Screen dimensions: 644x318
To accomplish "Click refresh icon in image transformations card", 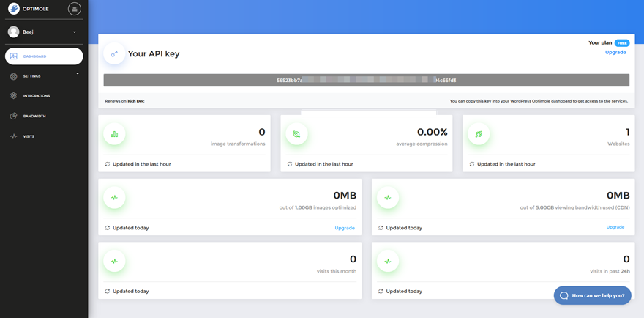I will pos(108,164).
